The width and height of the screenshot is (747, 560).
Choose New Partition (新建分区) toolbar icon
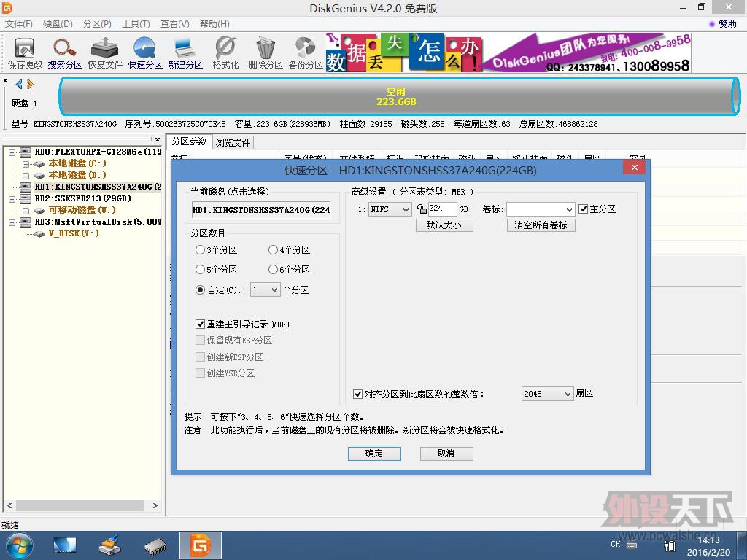tap(185, 52)
